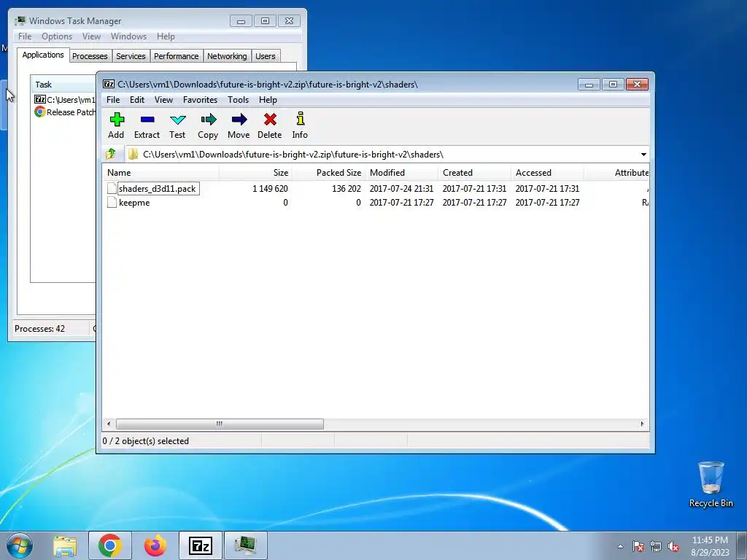This screenshot has height=560, width=747.
Task: Switch to the Performance tab
Action: (177, 56)
